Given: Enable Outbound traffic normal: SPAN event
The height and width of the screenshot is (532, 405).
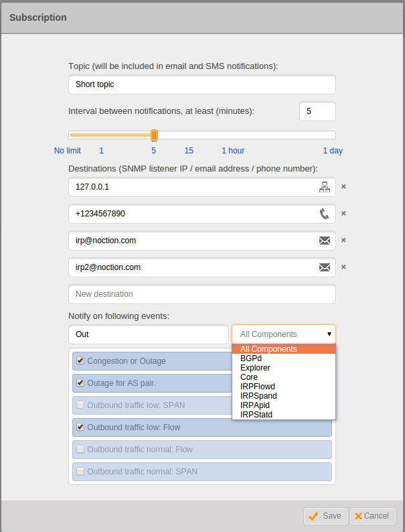Looking at the screenshot, I should tap(80, 471).
